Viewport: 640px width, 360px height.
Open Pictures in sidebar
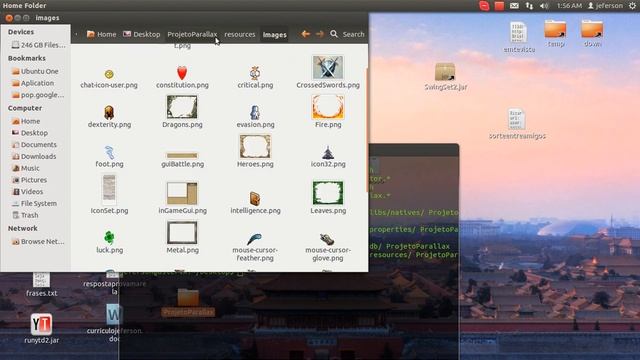(29, 180)
